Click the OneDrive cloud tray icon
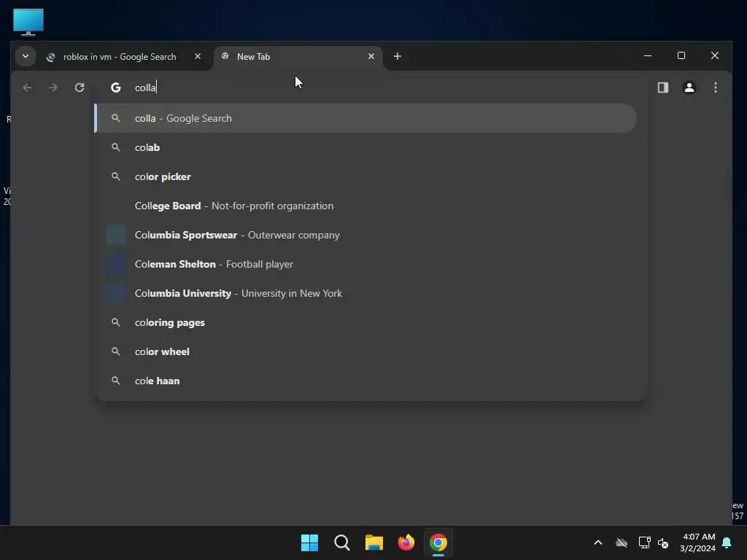Viewport: 747px width, 560px height. click(622, 542)
